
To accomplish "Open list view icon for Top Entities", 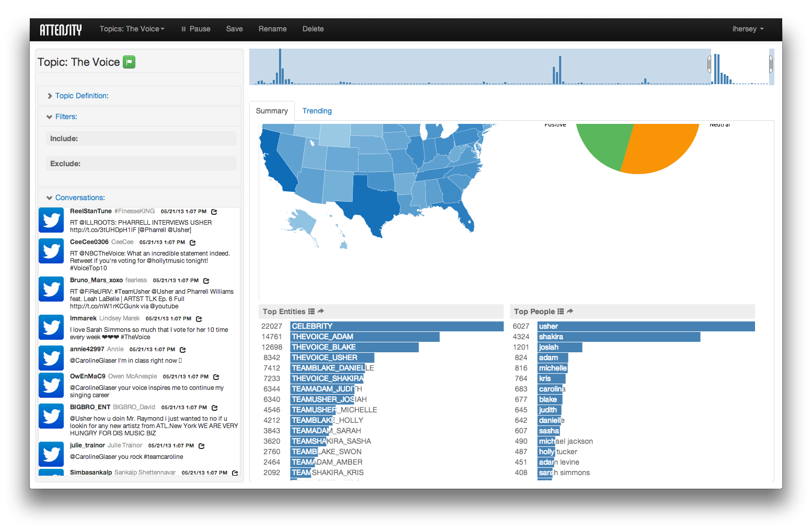I will click(311, 312).
